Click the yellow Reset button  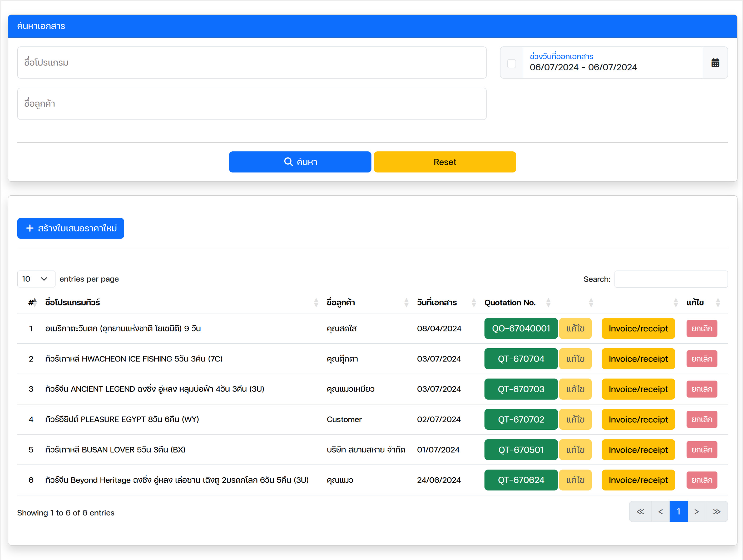(x=445, y=162)
